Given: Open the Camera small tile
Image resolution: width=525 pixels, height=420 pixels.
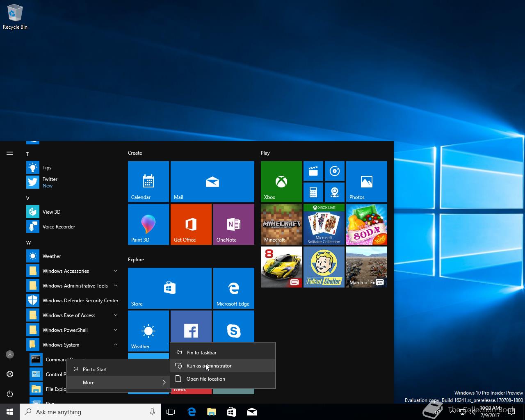Looking at the screenshot, I should pos(335,192).
